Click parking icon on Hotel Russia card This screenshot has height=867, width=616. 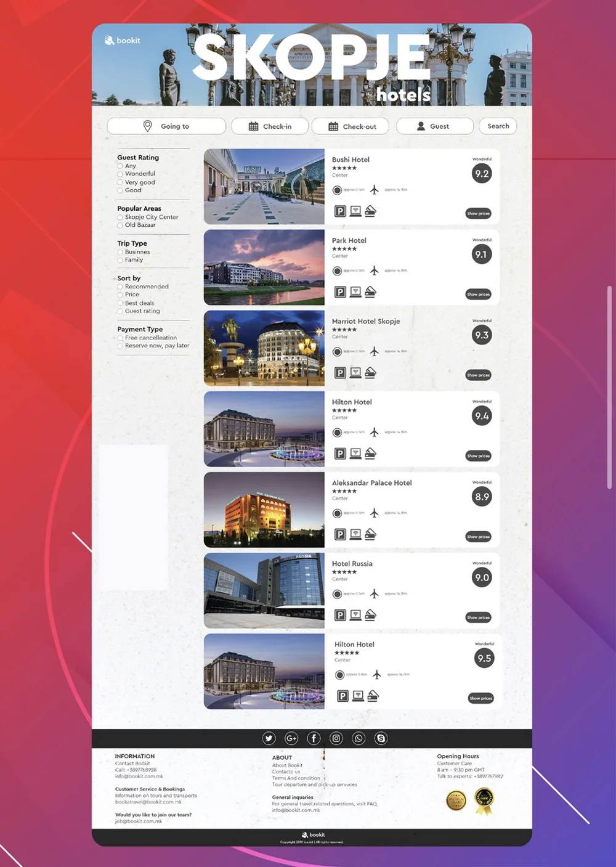point(340,615)
